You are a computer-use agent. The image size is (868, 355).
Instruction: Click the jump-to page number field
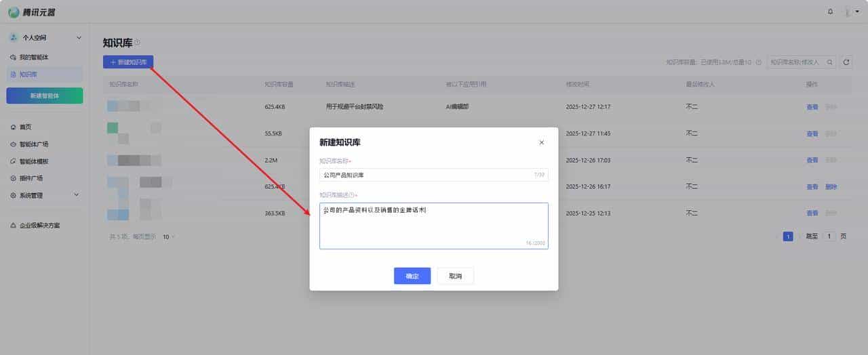[830, 236]
